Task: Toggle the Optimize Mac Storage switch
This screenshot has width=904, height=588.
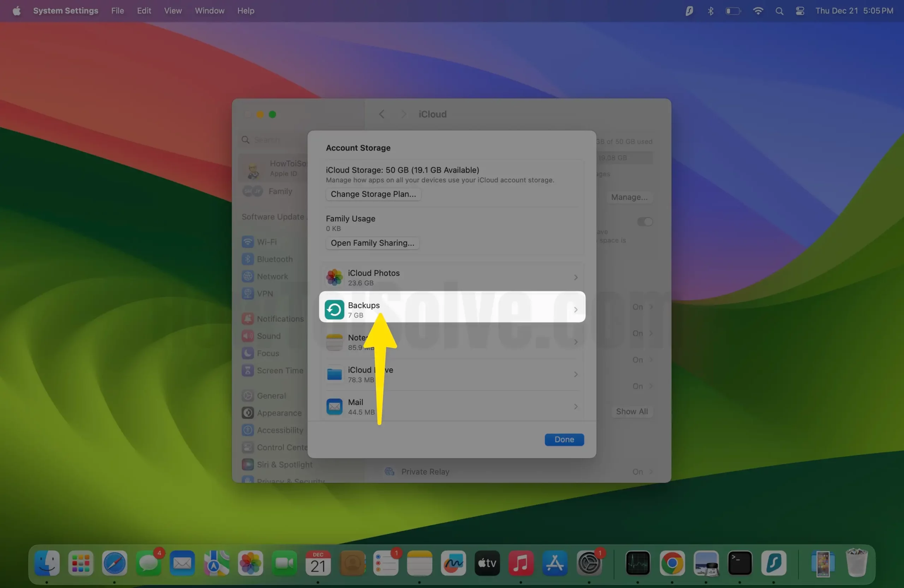Action: (x=644, y=221)
